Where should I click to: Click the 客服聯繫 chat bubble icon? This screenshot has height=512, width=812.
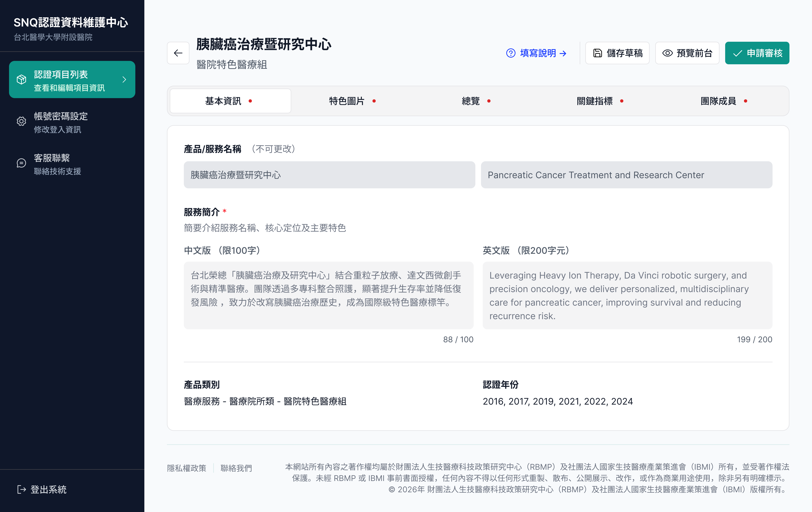[x=21, y=163]
